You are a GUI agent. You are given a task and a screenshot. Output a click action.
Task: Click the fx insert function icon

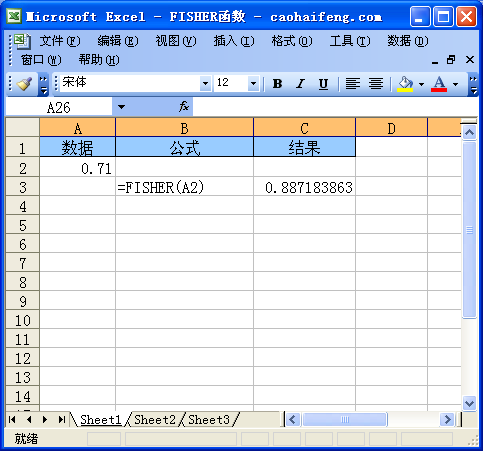pyautogui.click(x=184, y=107)
